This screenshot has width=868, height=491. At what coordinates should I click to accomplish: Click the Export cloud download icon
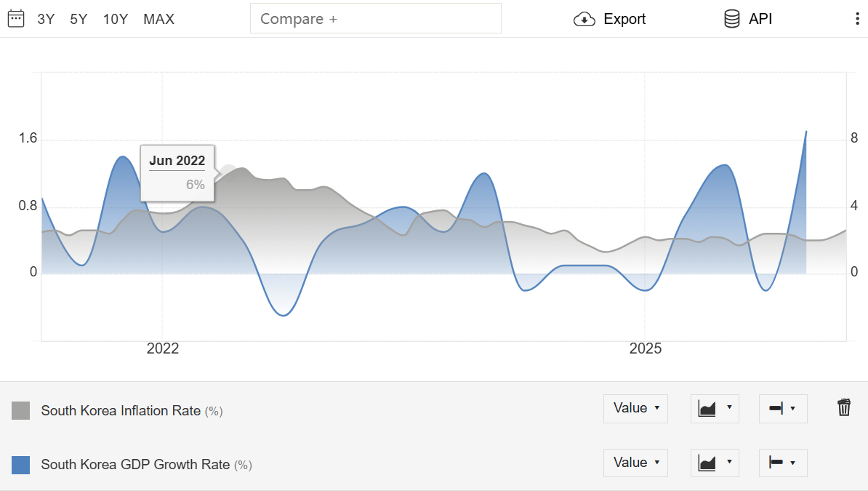coord(584,20)
